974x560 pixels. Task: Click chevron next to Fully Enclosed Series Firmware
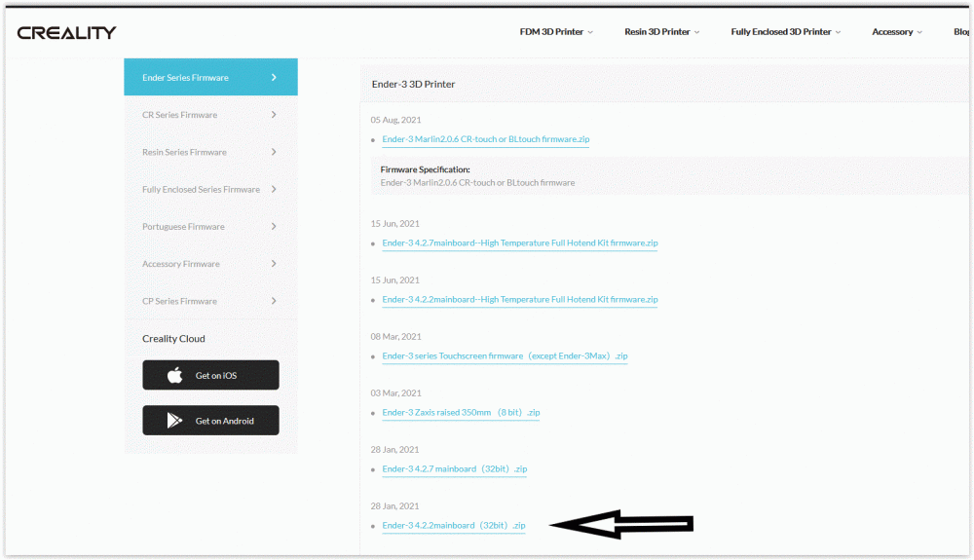pyautogui.click(x=274, y=189)
